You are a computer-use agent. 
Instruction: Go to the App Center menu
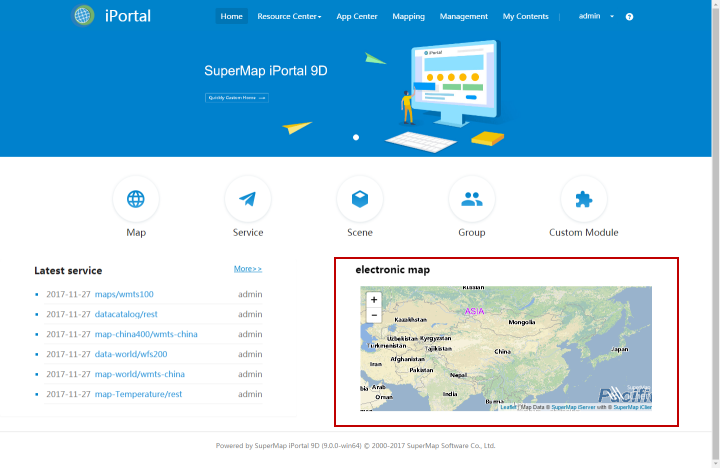[x=357, y=17]
